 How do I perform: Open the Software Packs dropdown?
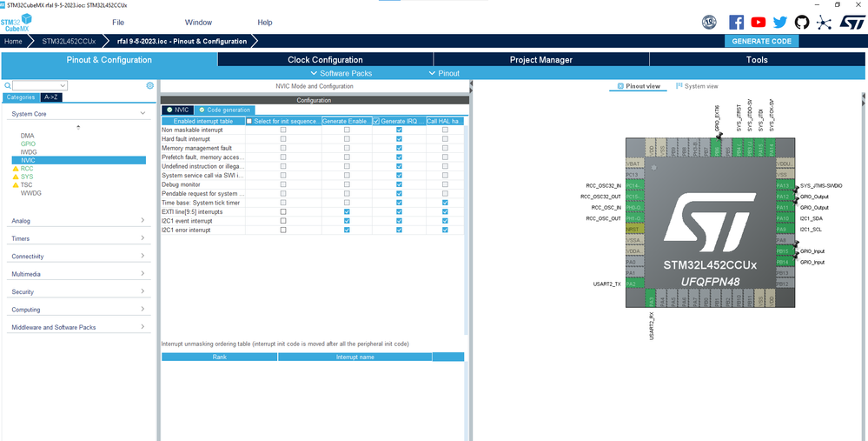(x=341, y=73)
